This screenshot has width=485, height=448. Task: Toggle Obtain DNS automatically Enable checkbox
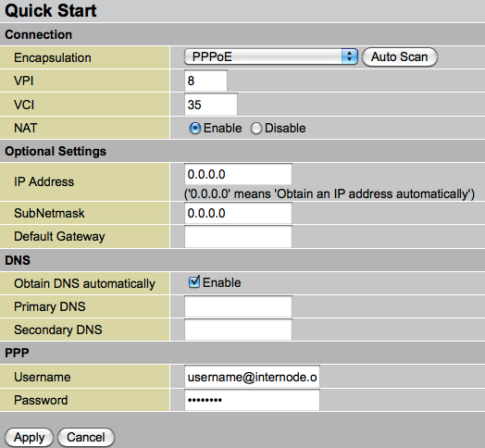pos(194,281)
